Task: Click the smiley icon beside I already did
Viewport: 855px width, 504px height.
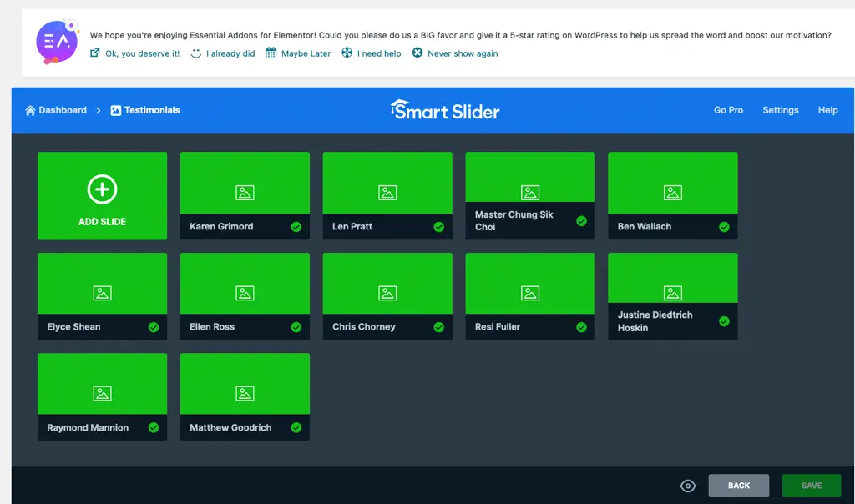Action: [195, 53]
